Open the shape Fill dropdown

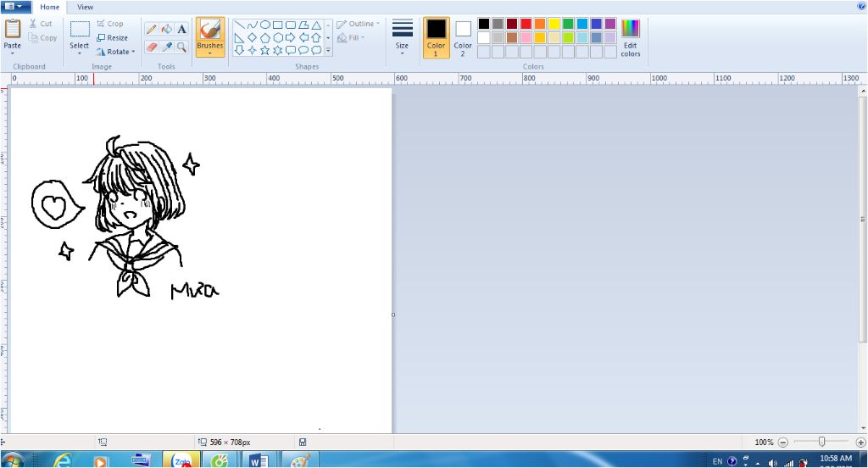[x=351, y=37]
